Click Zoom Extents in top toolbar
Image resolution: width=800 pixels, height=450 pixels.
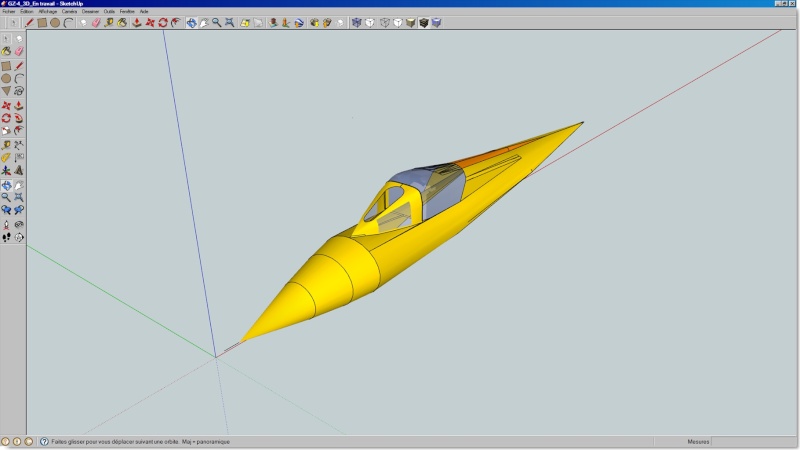pyautogui.click(x=230, y=22)
